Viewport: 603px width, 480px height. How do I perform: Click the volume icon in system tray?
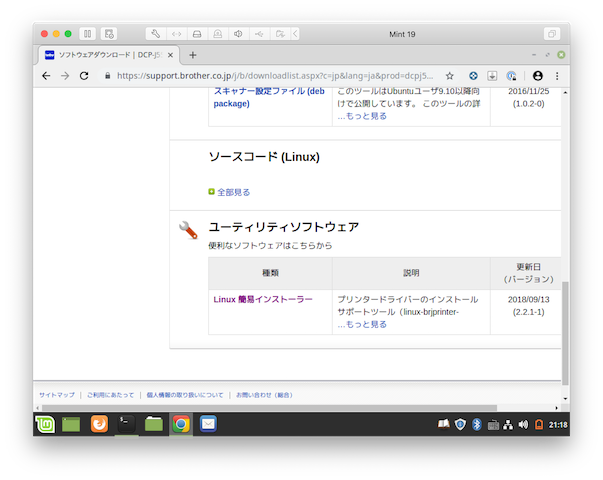point(522,424)
